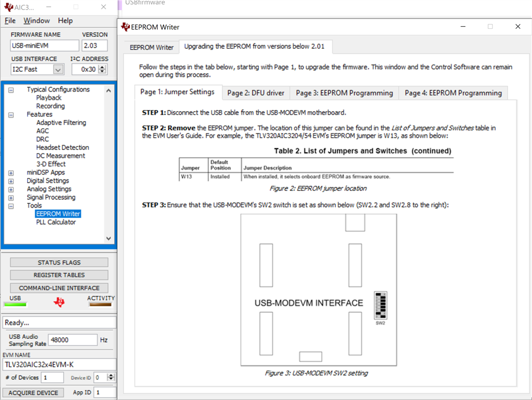Viewport: 532px width, 400px height.
Task: Expand the Signal Processing tree node
Action: click(11, 198)
